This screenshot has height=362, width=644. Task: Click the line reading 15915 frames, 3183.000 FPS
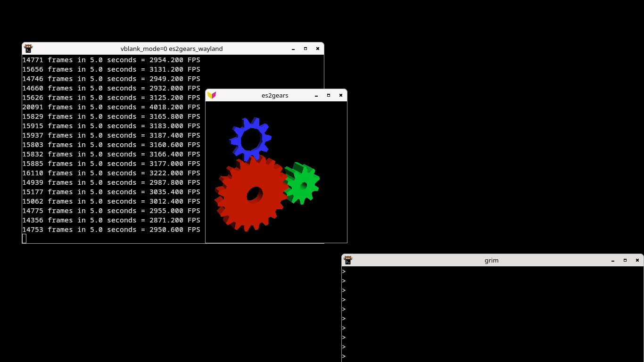point(111,126)
